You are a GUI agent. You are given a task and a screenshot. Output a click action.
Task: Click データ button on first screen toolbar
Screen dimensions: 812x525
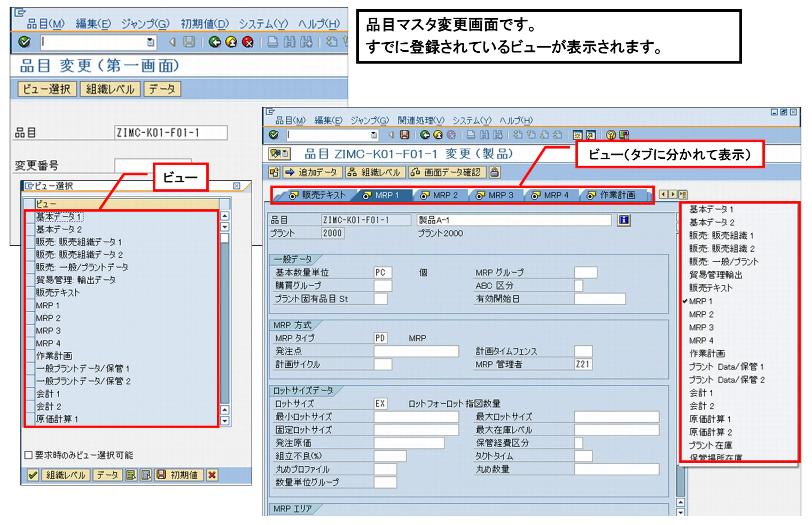coord(162,89)
